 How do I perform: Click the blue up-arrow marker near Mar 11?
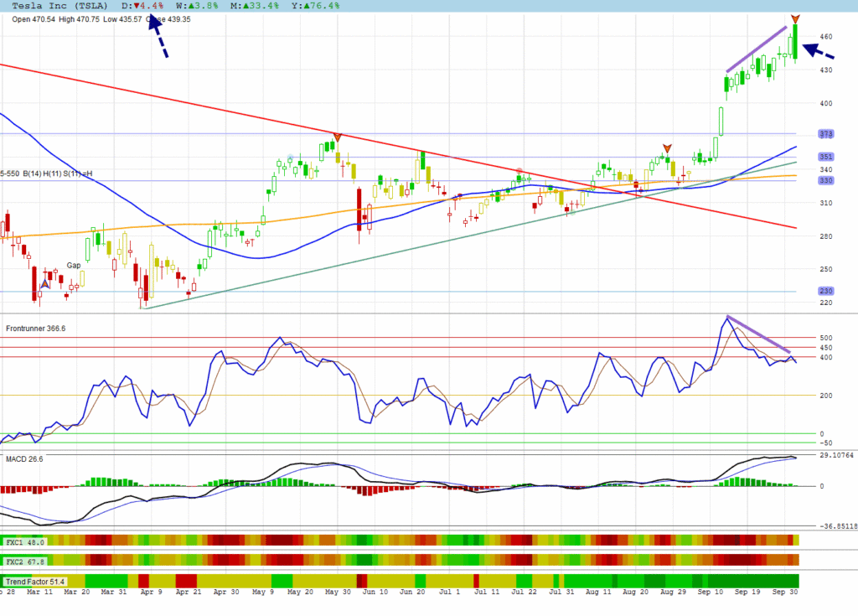[x=45, y=284]
